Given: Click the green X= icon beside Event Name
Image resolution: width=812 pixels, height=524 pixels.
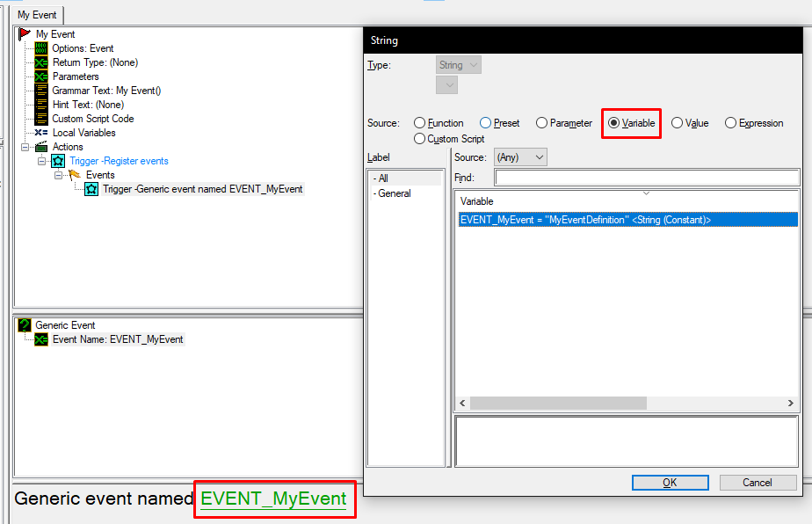Looking at the screenshot, I should coord(41,339).
